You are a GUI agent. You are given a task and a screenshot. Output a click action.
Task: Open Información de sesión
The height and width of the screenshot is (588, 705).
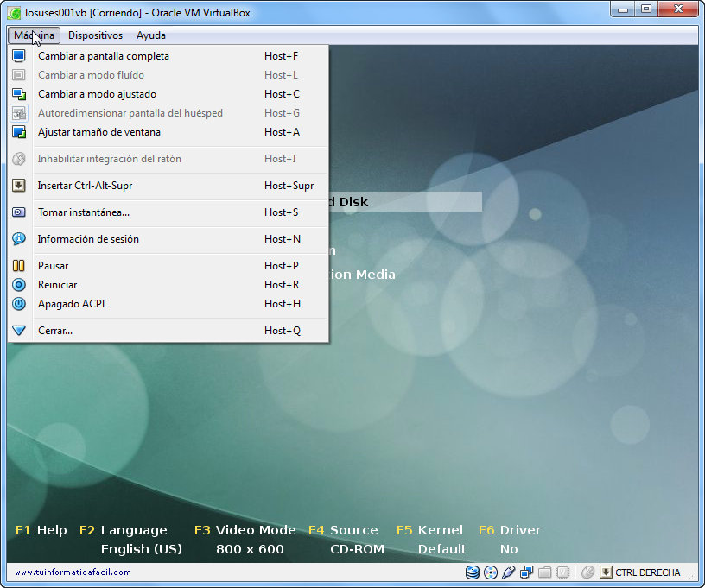(x=168, y=239)
